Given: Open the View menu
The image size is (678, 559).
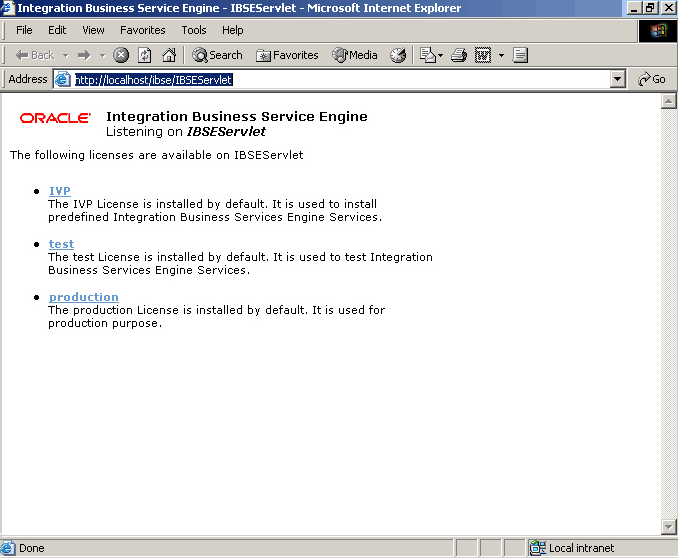Looking at the screenshot, I should [x=93, y=30].
